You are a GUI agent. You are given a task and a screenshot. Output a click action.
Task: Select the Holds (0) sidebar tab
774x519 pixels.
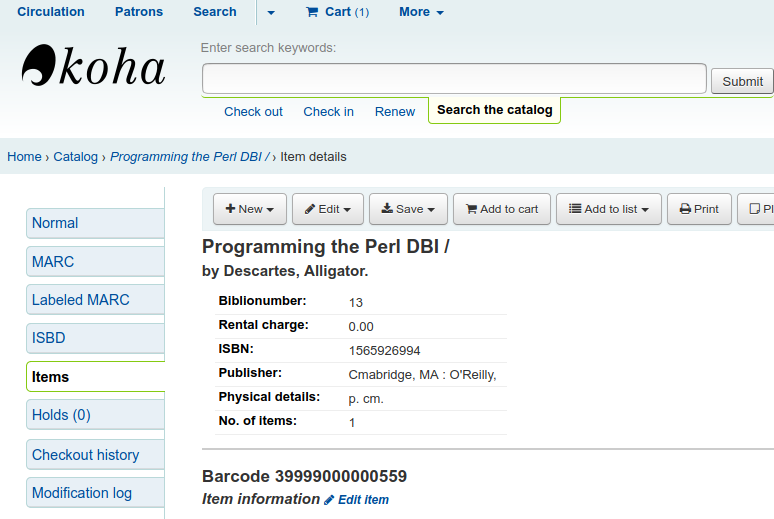click(x=95, y=415)
